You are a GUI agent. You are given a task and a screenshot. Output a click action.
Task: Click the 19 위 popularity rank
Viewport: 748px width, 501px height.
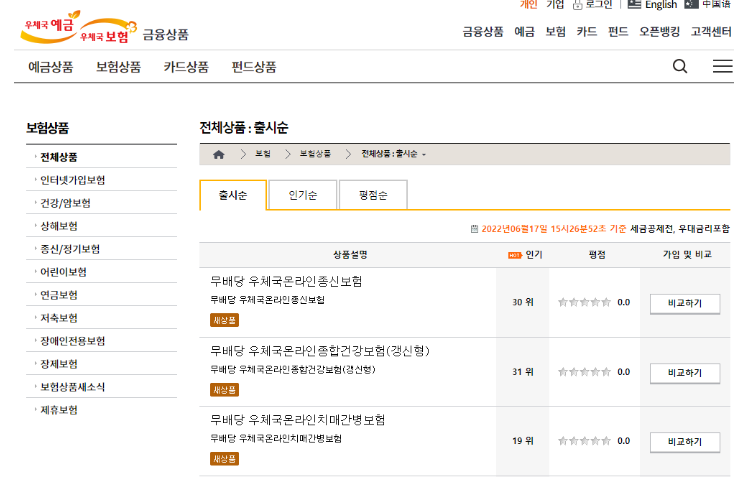tap(523, 441)
